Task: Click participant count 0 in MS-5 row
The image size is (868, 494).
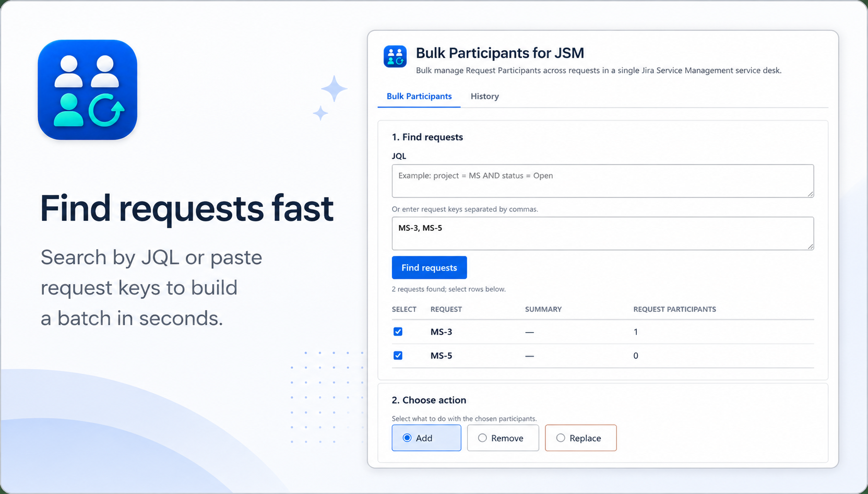Action: coord(635,356)
